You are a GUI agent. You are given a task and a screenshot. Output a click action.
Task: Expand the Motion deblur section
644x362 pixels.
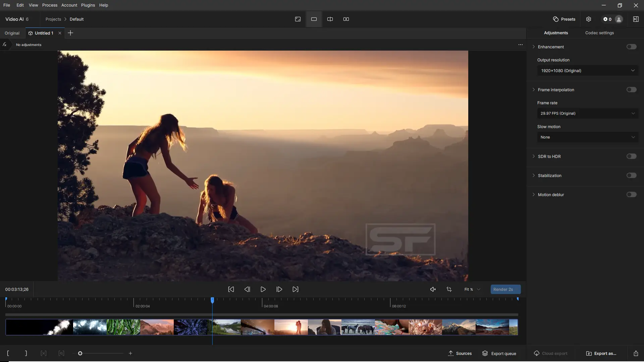534,195
